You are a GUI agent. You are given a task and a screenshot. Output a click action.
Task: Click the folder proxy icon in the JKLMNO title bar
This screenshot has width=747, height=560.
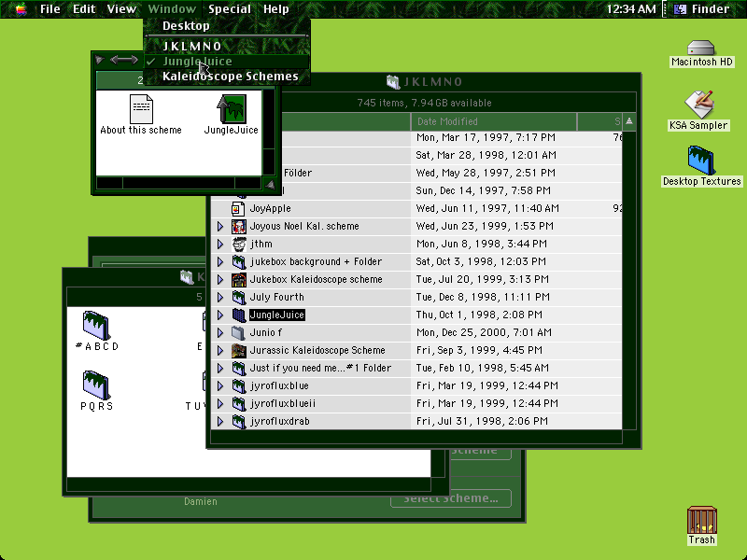click(x=392, y=82)
